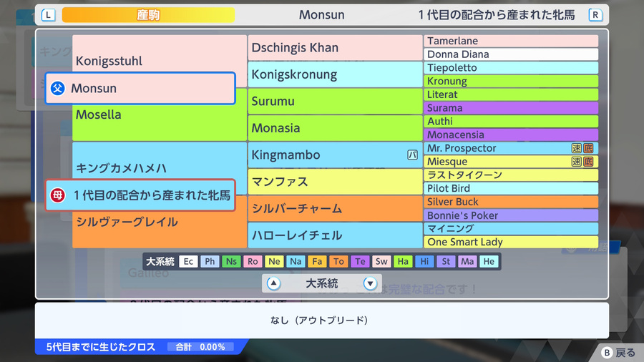Screen dimensions: 644x362
Task: Select Mr. Prospector ancestor row
Action: tap(511, 148)
